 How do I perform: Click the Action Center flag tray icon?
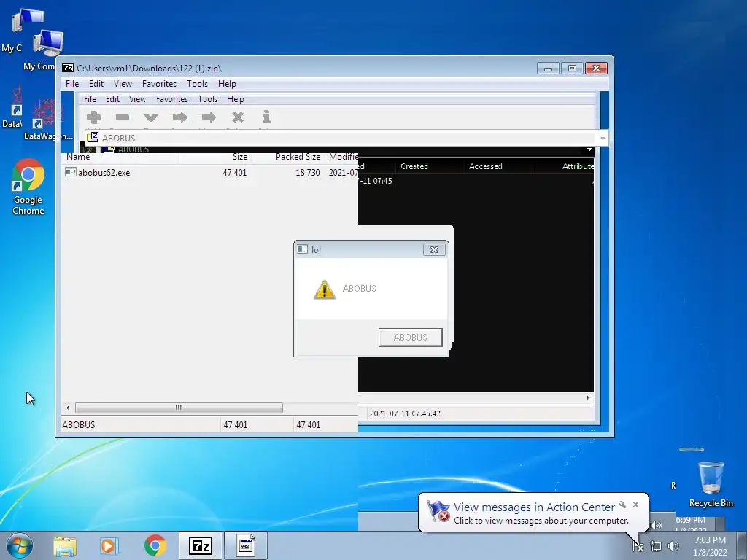tap(638, 547)
